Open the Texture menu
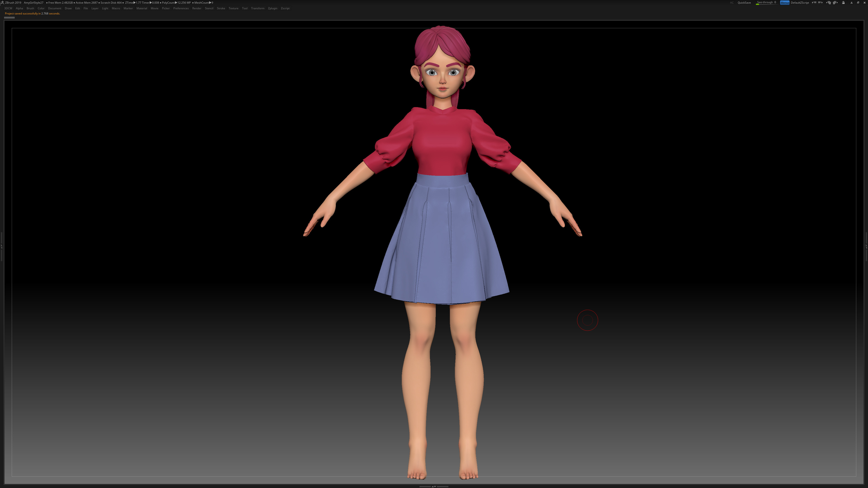Viewport: 868px width, 488px height. tap(234, 8)
